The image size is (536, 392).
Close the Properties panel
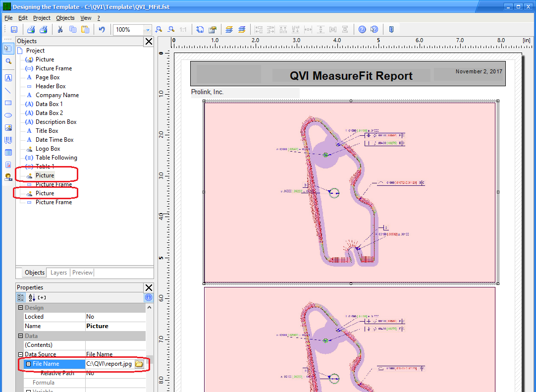pyautogui.click(x=149, y=287)
